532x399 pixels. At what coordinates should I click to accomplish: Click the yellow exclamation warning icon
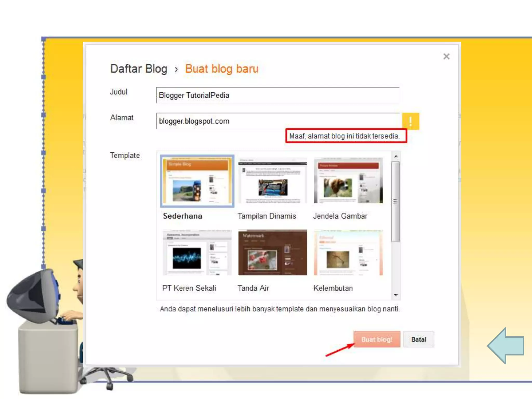tap(410, 121)
